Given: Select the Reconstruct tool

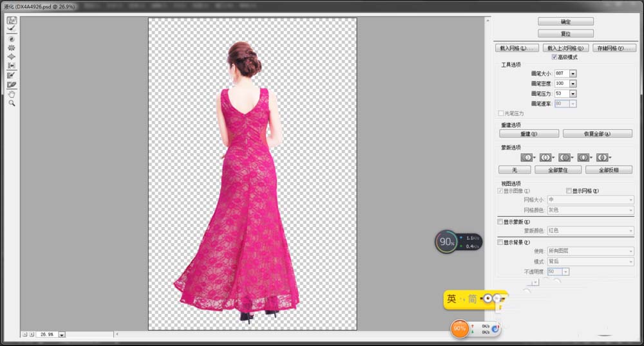Looking at the screenshot, I should (x=11, y=30).
